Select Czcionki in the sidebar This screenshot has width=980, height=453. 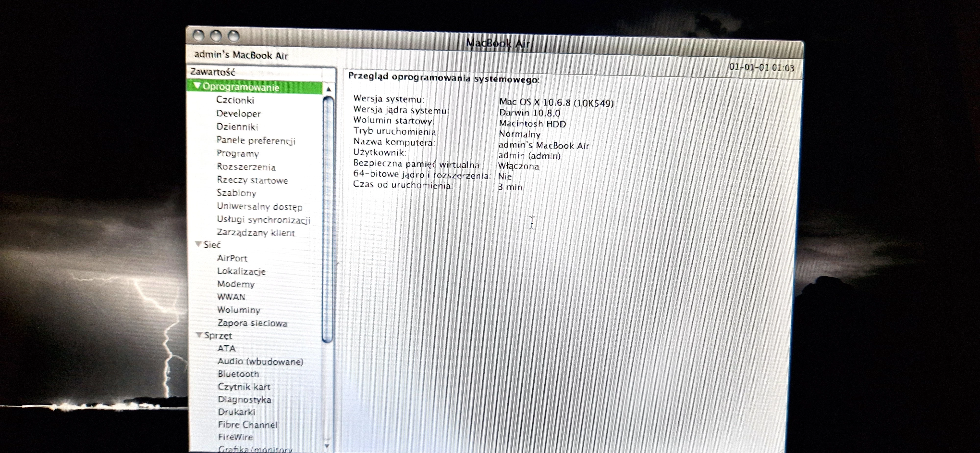[235, 100]
